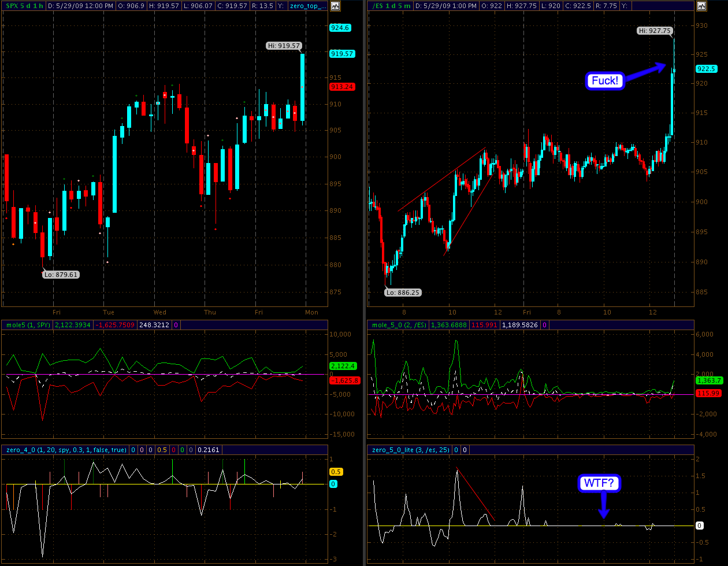
Task: Click the Hi: 927.75 price bubble
Action: [655, 31]
